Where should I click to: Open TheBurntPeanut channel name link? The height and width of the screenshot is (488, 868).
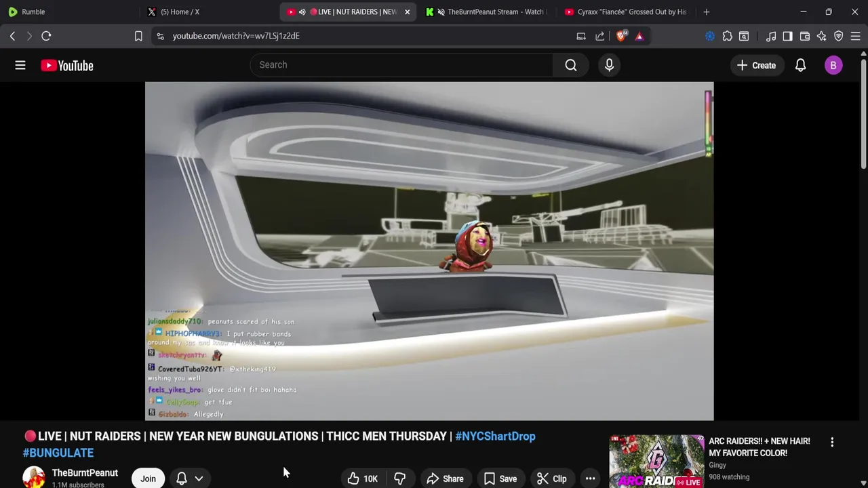85,473
